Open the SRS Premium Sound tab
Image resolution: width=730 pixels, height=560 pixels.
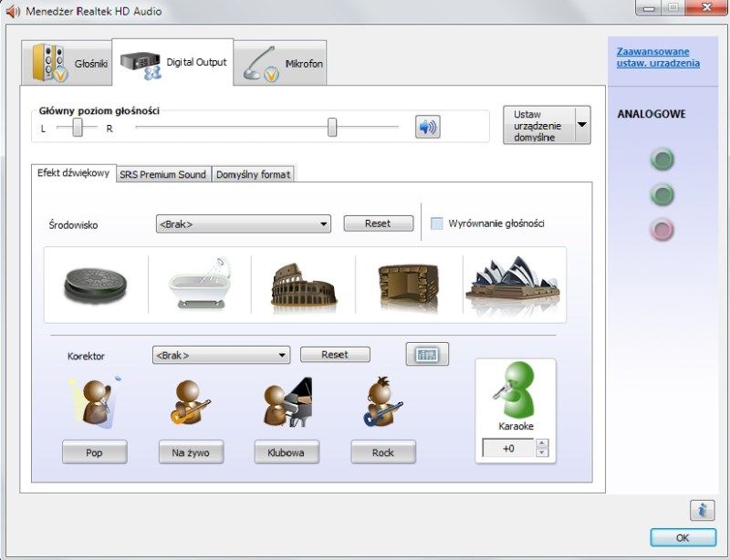[x=163, y=174]
